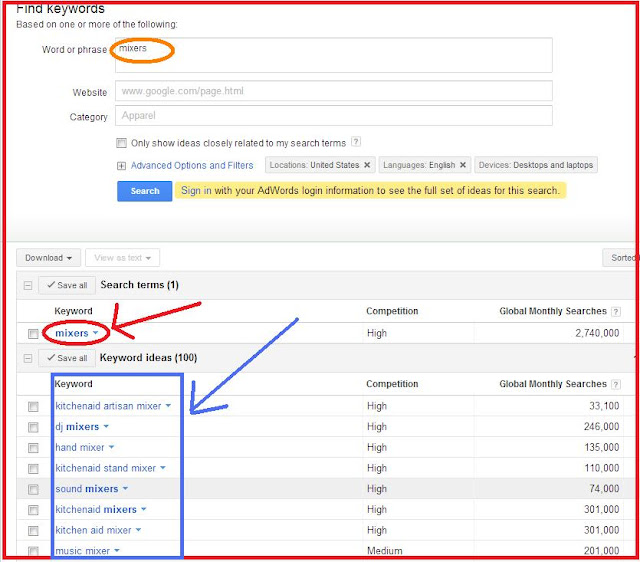
Task: Collapse the Search terms section
Action: [28, 285]
